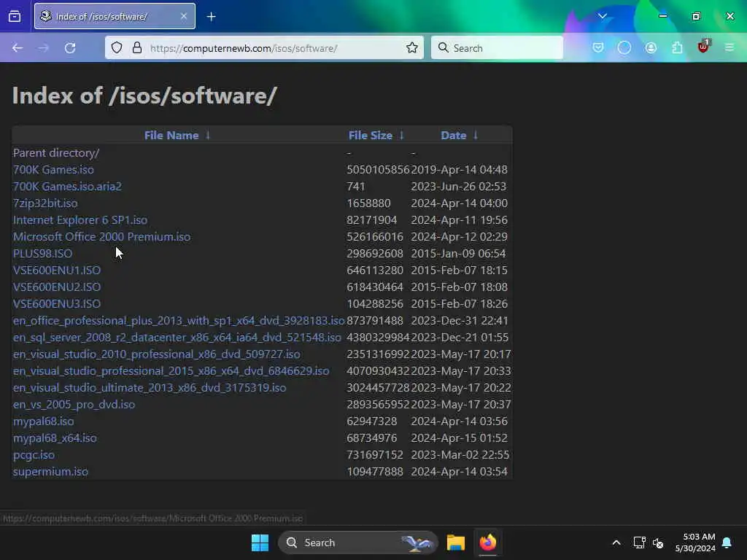Open VSE600ENU3.ISO link
747x560 pixels.
pyautogui.click(x=57, y=303)
